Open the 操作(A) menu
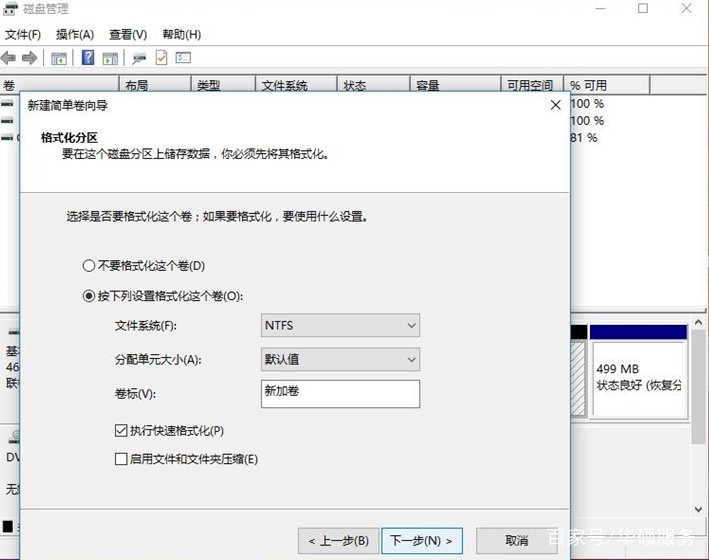 pos(75,34)
